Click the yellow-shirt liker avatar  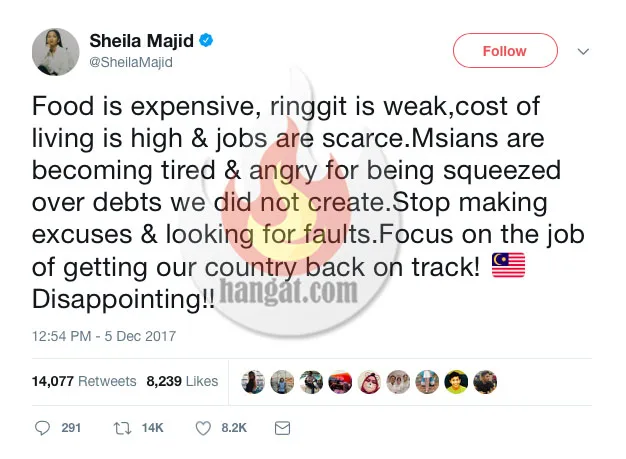coord(457,381)
